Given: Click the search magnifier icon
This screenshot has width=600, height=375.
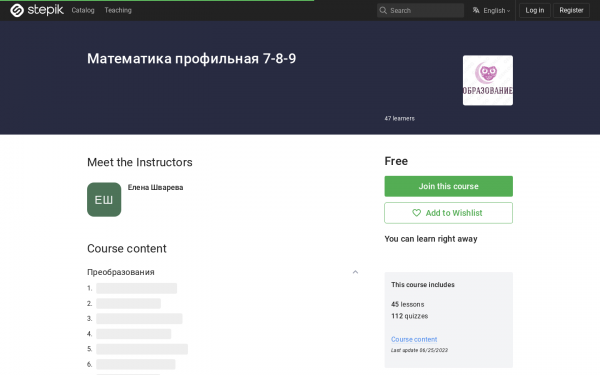Looking at the screenshot, I should pyautogui.click(x=383, y=10).
